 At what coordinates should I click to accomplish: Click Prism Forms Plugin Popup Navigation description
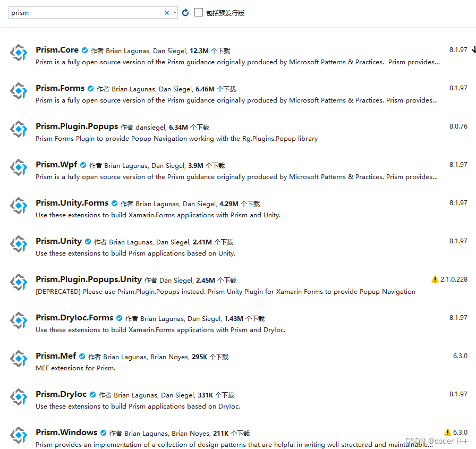[x=177, y=139]
